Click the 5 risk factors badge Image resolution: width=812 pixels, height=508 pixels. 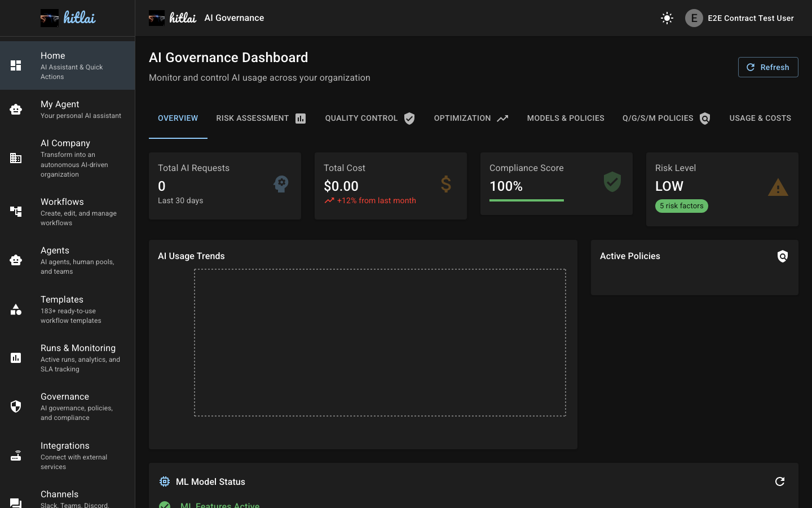[681, 206]
